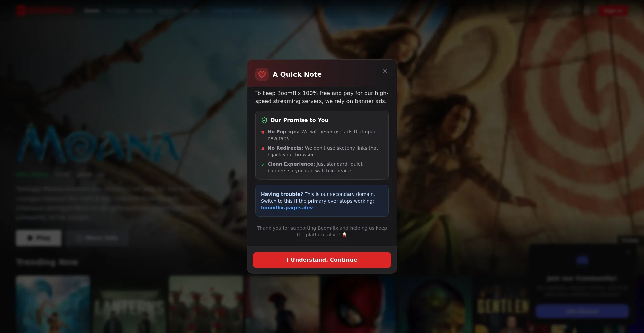This screenshot has width=644, height=333.
Task: Click the No Redirects promise text
Action: pos(323,151)
